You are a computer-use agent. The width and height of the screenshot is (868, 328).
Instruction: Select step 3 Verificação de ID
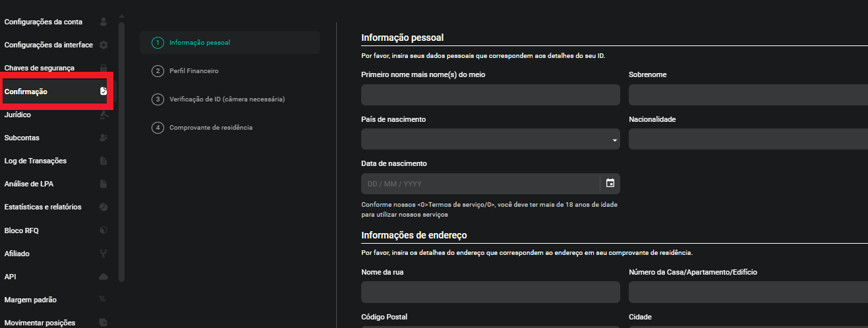click(x=226, y=99)
